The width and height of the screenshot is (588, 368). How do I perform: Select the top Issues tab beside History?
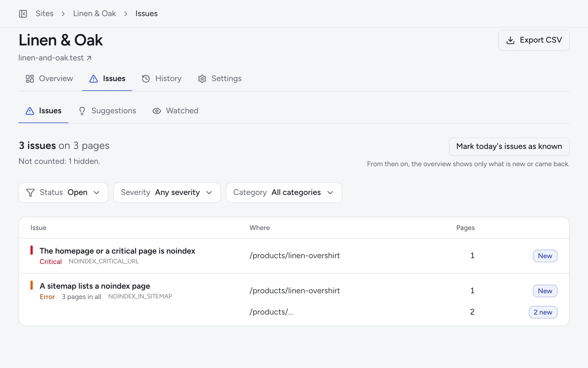tap(107, 79)
